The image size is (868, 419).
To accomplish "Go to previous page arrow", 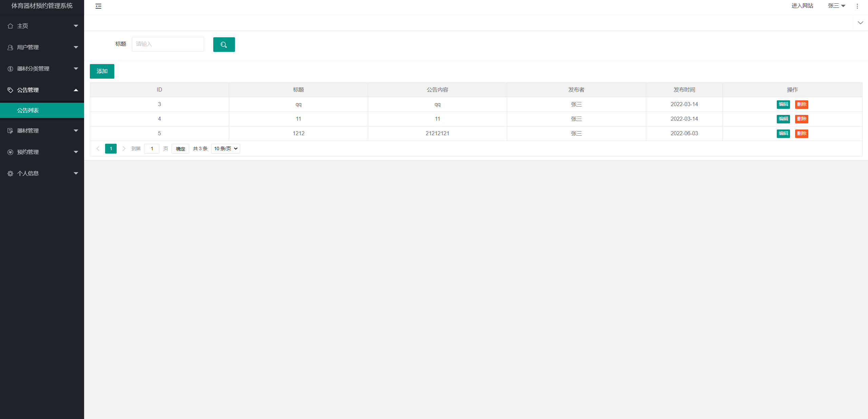I will tap(98, 148).
